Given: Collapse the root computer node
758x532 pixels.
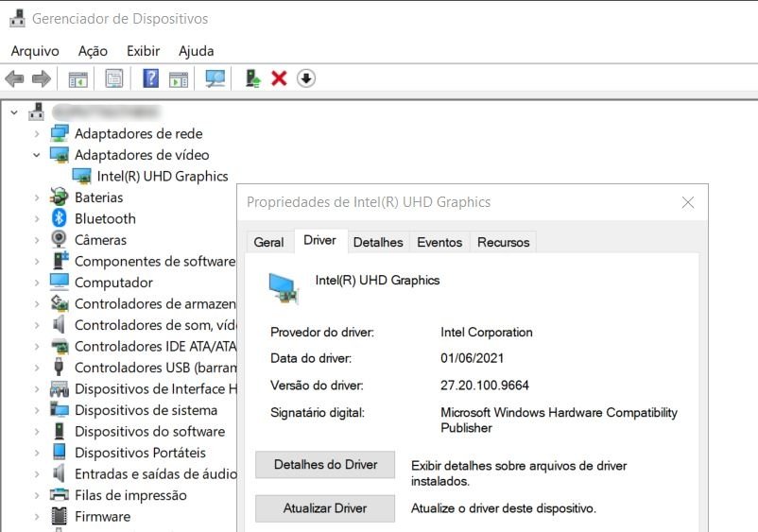Looking at the screenshot, I should pos(14,112).
